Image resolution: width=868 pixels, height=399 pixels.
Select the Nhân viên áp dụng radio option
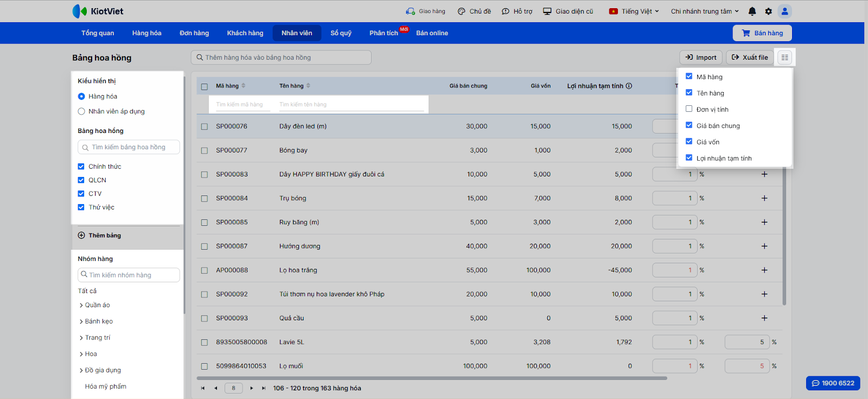pos(81,111)
